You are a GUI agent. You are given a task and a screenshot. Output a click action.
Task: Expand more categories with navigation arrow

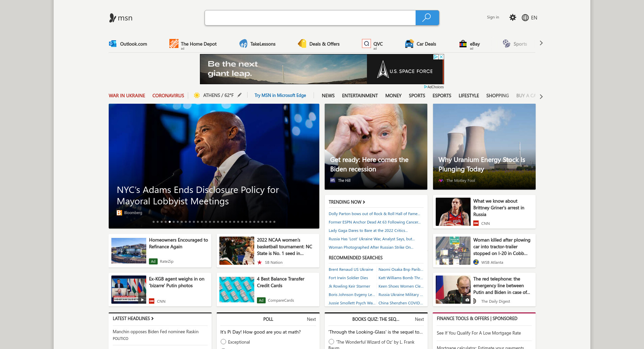[541, 96]
